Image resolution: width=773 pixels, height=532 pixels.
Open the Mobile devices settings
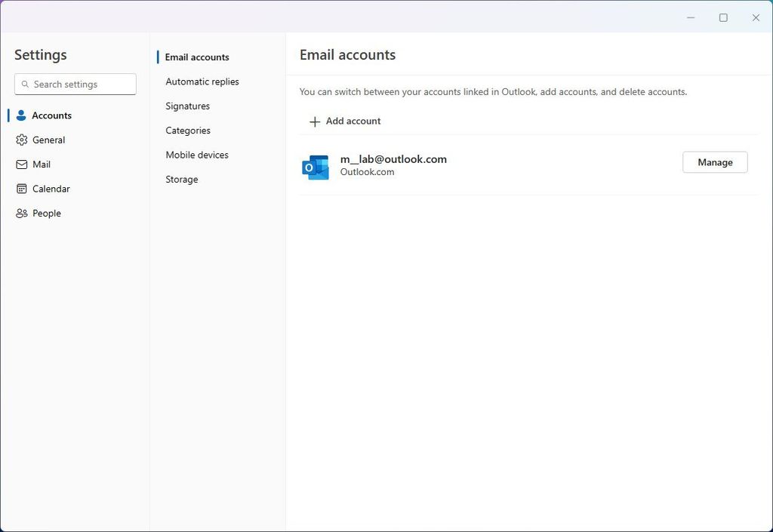197,154
